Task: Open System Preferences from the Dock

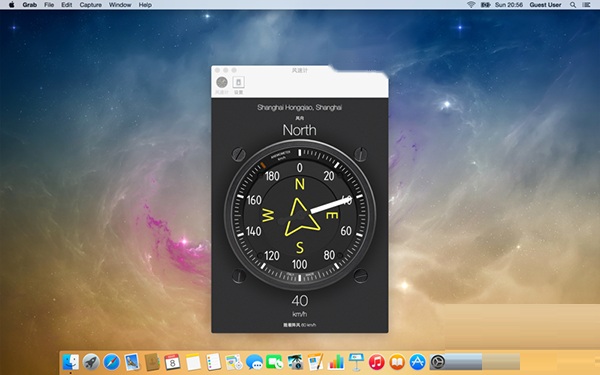Action: (x=438, y=362)
